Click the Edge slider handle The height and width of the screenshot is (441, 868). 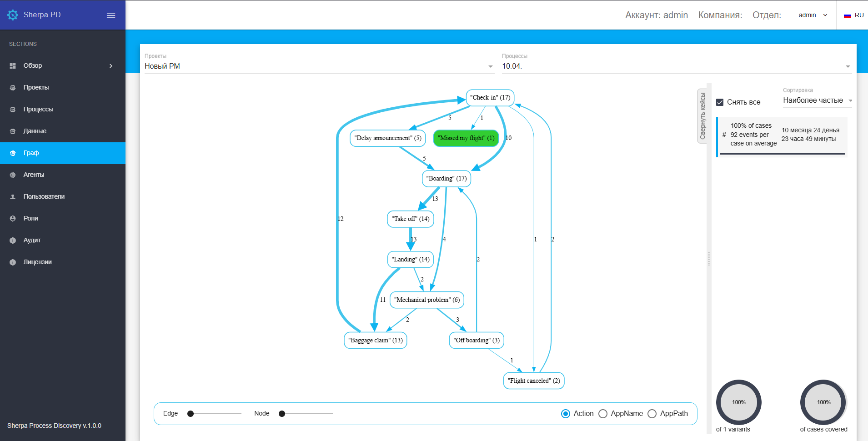pyautogui.click(x=191, y=414)
